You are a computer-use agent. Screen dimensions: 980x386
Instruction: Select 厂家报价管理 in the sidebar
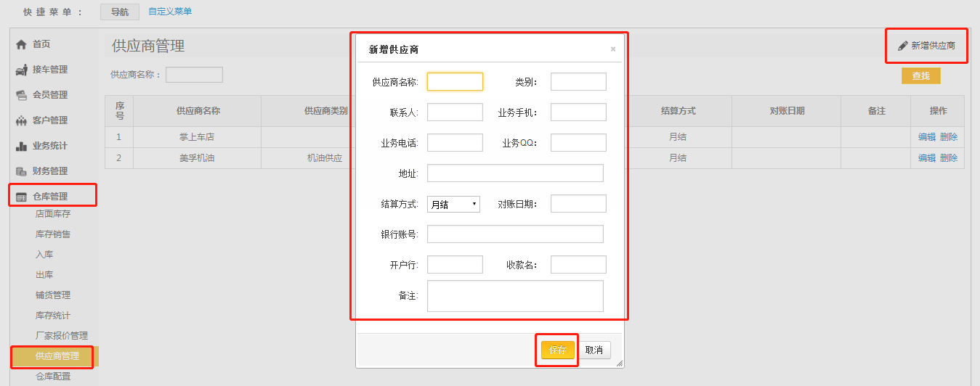click(x=62, y=336)
